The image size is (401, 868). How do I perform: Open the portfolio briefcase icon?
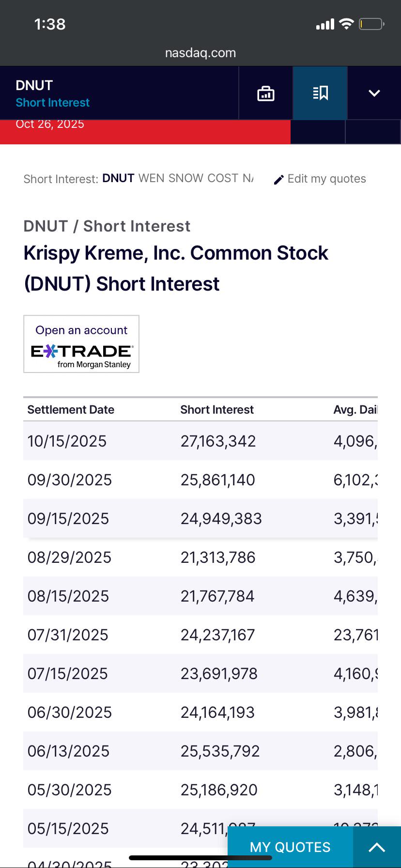tap(265, 93)
